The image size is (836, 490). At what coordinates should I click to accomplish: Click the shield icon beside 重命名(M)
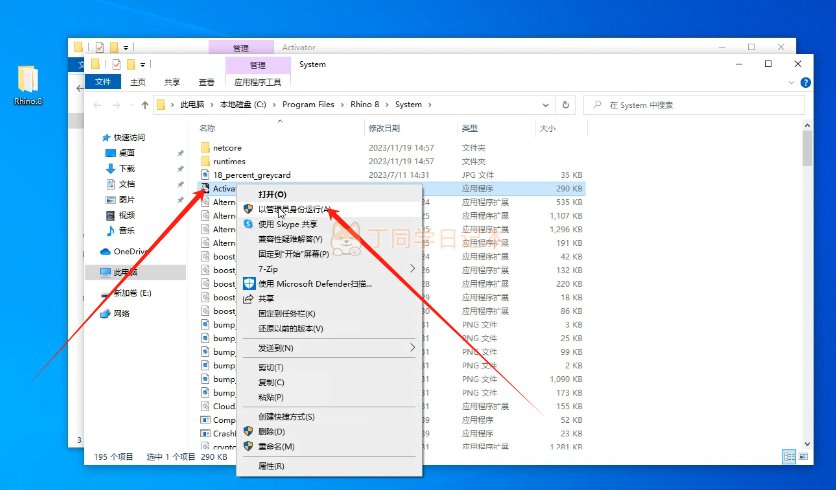coord(248,446)
